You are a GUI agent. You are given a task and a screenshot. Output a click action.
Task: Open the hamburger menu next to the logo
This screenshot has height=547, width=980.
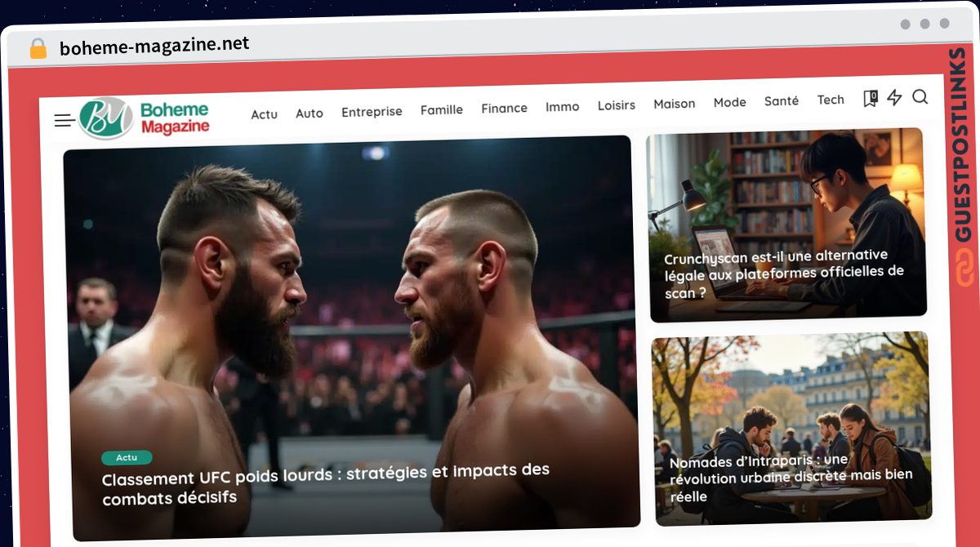coord(64,119)
